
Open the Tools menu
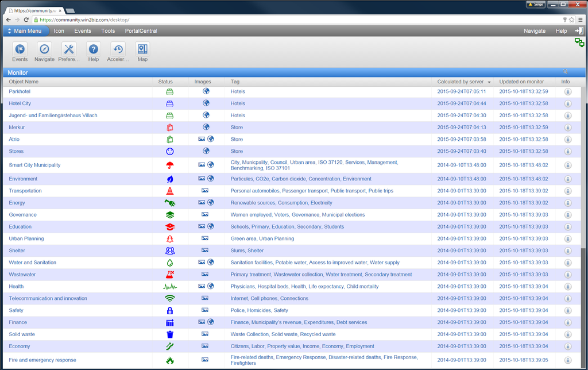108,31
